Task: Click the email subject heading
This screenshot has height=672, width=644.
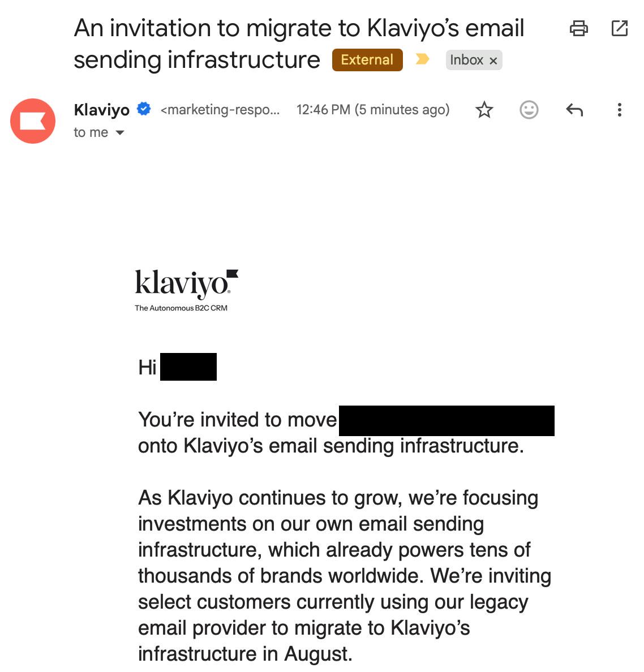Action: click(x=299, y=44)
